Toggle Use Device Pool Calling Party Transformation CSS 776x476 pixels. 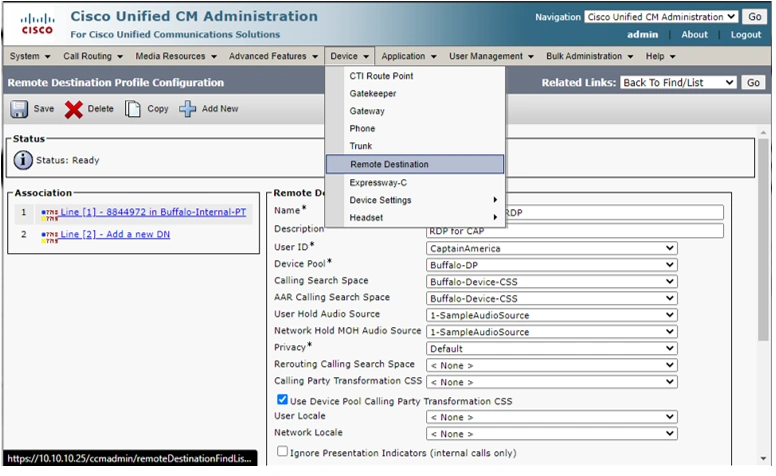click(x=282, y=399)
